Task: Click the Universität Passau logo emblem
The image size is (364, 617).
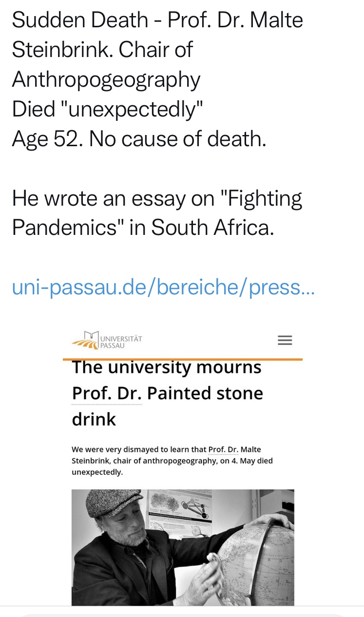Action: pos(85,341)
